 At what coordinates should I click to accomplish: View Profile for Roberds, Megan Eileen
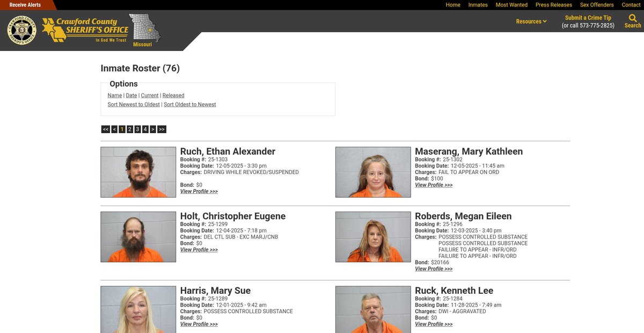[434, 269]
